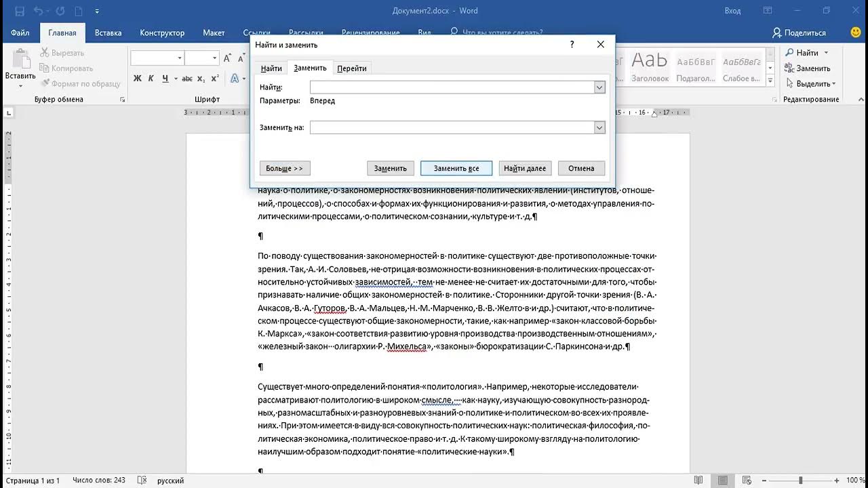Open styles pane dialog launcher
Image resolution: width=868 pixels, height=488 pixels.
[x=774, y=100]
